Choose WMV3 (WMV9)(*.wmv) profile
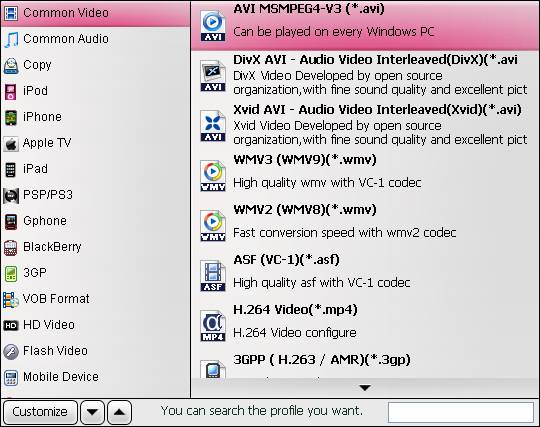540x427 pixels. pyautogui.click(x=365, y=176)
